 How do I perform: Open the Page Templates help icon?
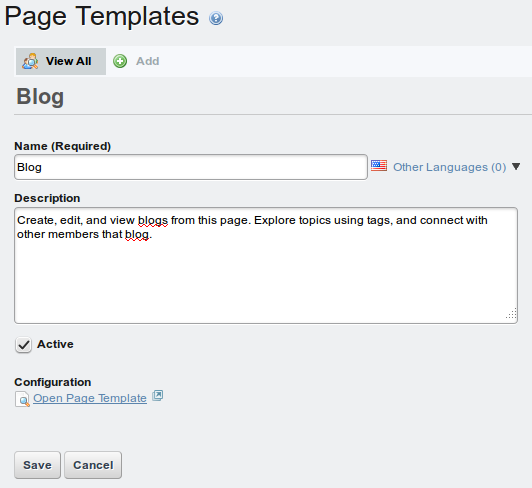pyautogui.click(x=216, y=18)
